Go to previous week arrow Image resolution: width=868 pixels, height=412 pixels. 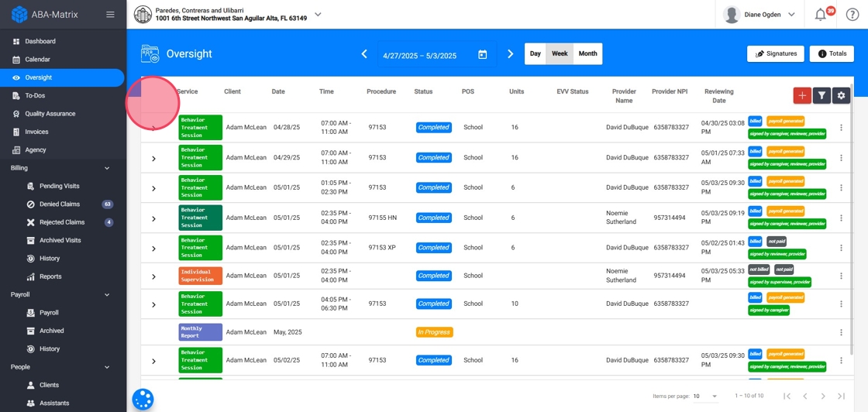[364, 54]
